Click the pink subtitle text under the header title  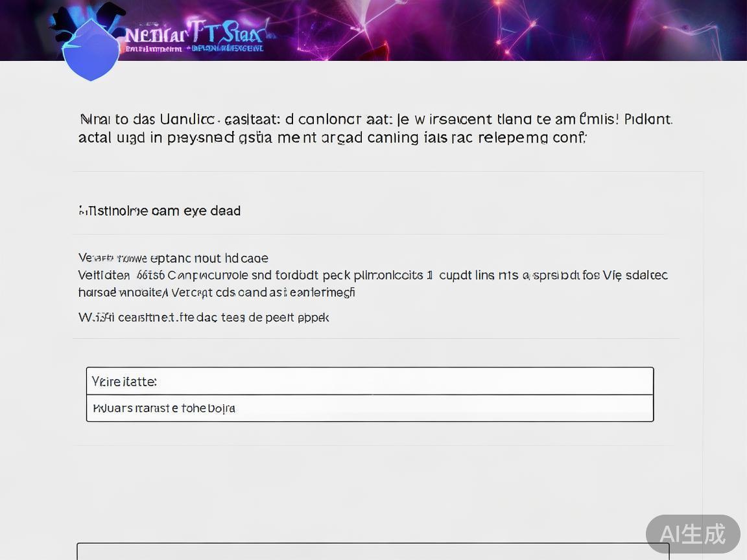click(154, 49)
